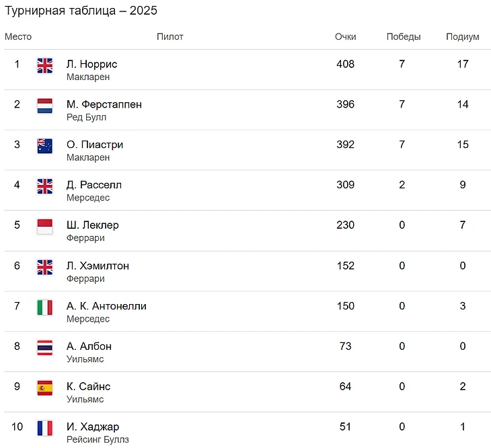Click the 408 points value for Норрис
This screenshot has width=491, height=448.
(x=345, y=65)
